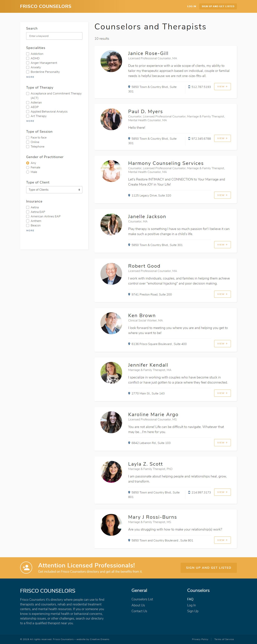Click location pin next to 1125 Legacy Drive
Viewport: 257px width, 644px height.
129,195
